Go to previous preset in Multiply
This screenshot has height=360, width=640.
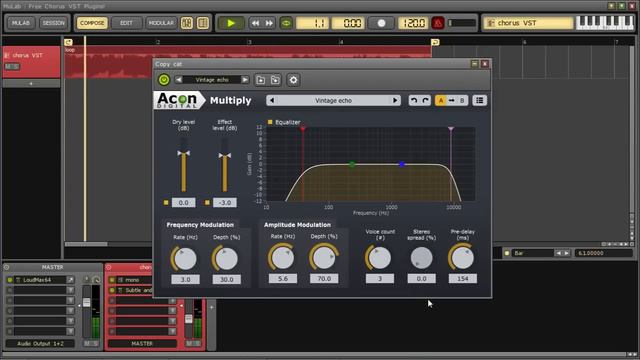[x=272, y=100]
